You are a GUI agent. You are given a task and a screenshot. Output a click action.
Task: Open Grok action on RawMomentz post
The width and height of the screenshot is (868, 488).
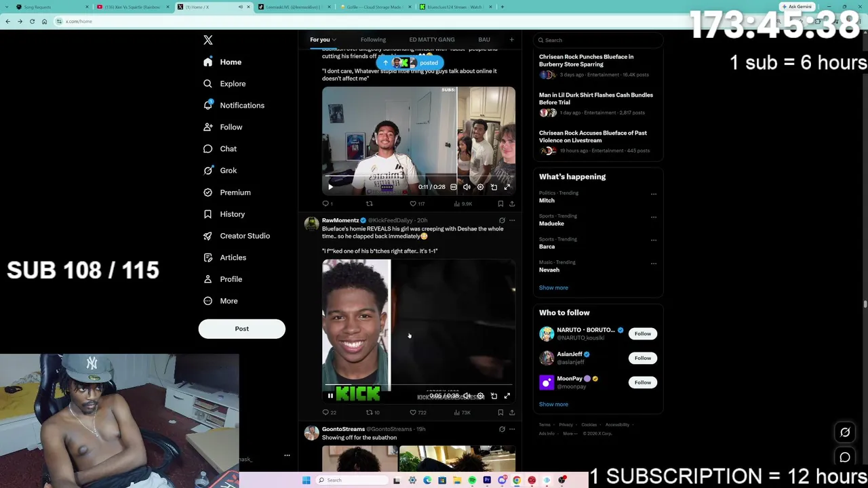pyautogui.click(x=502, y=220)
